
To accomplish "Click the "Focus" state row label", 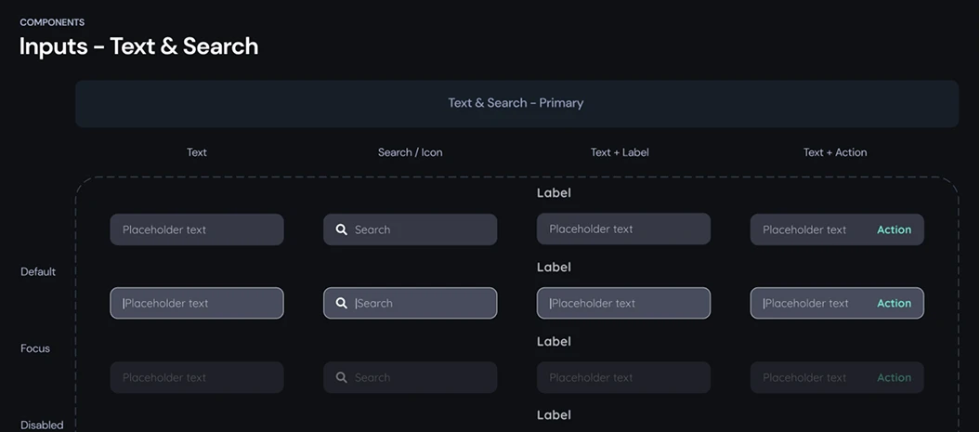I will 35,348.
